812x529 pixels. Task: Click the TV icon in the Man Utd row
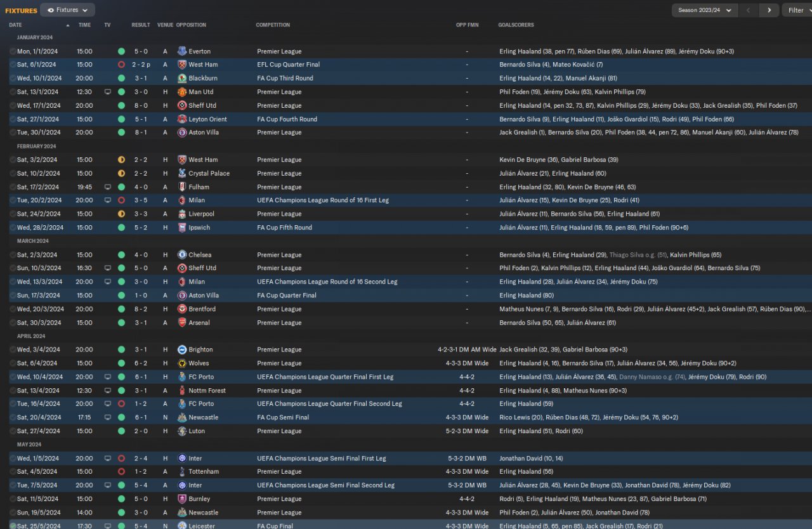coord(107,92)
